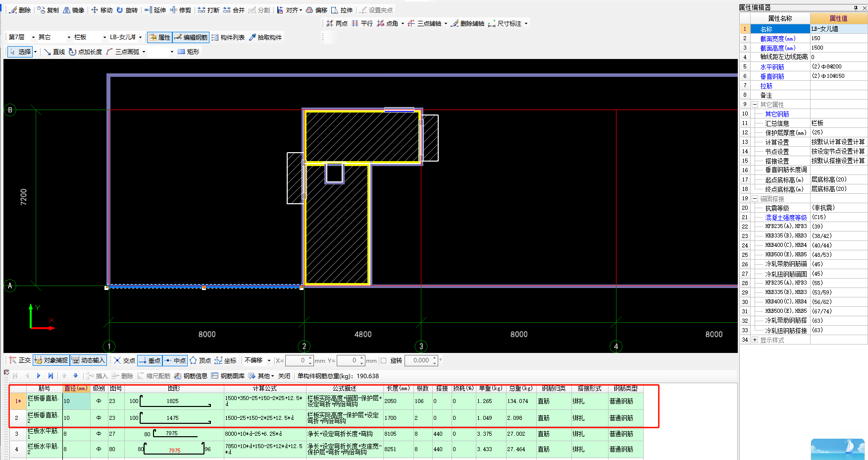Choose the 点加长度 drawing tool
Screen dimensions: 868x460
(x=85, y=52)
